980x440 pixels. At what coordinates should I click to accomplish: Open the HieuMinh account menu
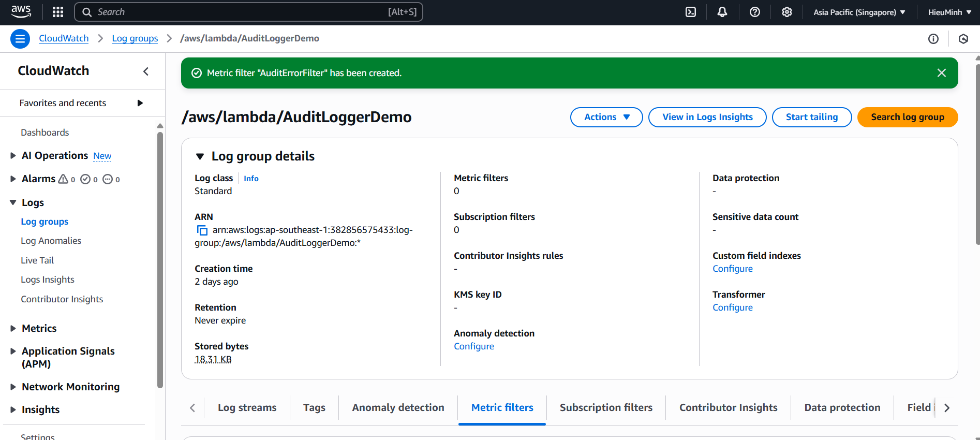949,12
